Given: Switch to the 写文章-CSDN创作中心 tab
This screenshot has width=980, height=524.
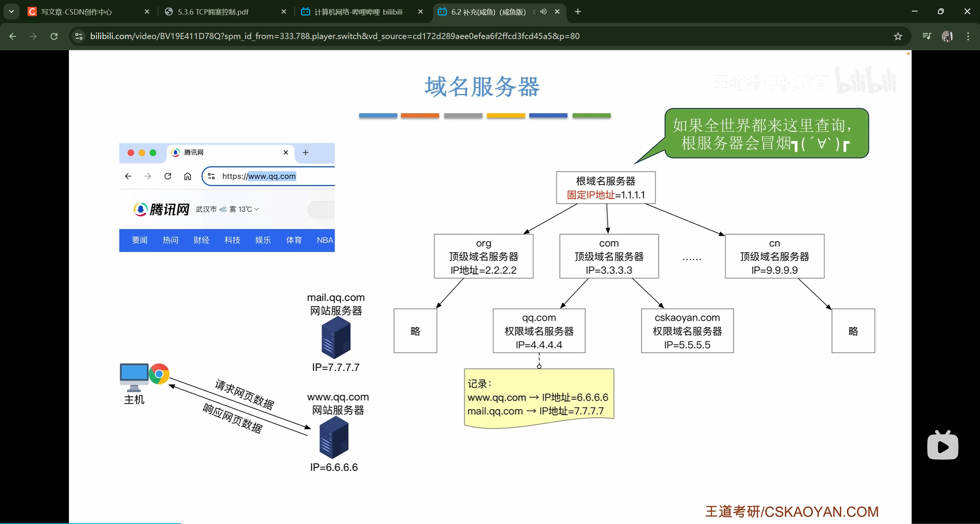Looking at the screenshot, I should pyautogui.click(x=77, y=11).
